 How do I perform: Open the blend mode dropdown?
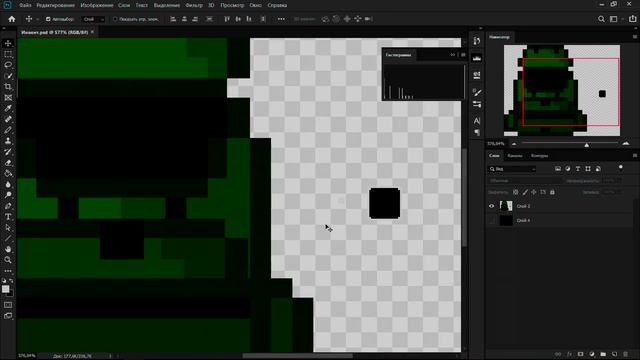pos(524,180)
